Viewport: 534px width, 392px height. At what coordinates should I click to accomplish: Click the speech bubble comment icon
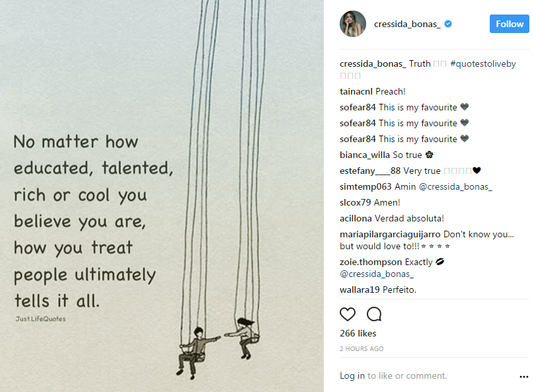coord(374,314)
